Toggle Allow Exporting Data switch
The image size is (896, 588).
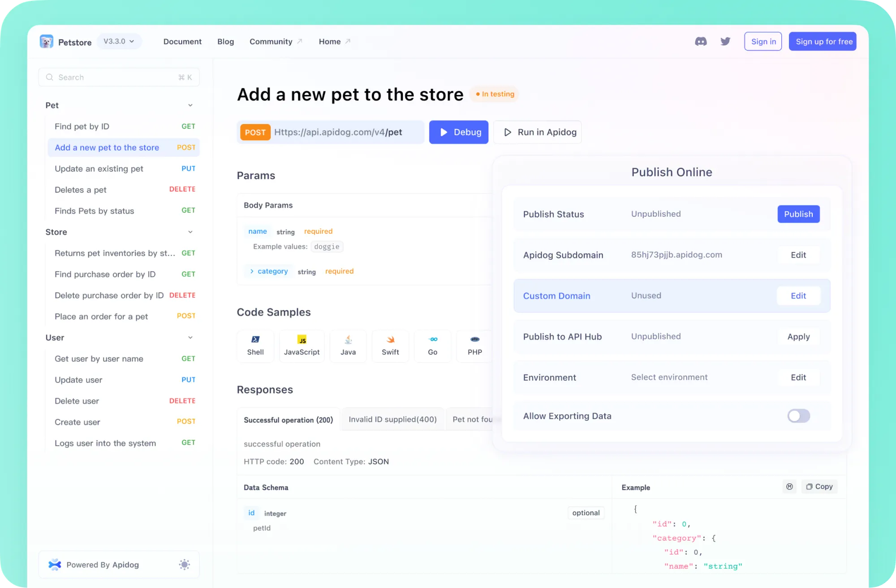pos(798,416)
